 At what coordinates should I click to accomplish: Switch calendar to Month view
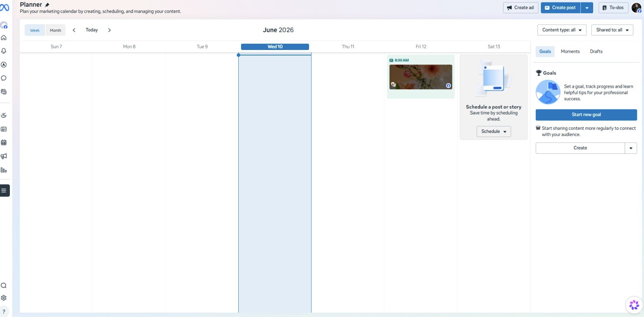point(56,30)
